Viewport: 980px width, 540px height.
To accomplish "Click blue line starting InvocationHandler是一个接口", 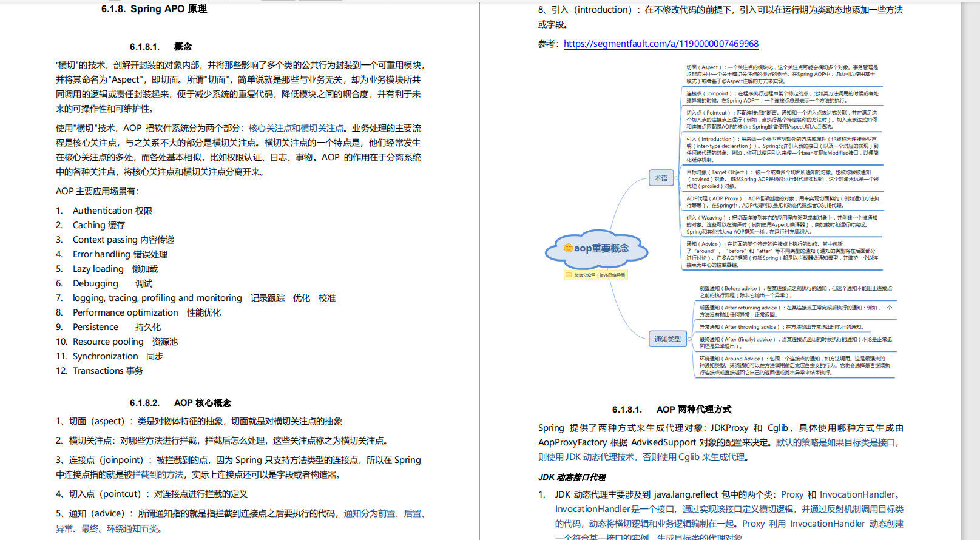I will tap(729, 509).
